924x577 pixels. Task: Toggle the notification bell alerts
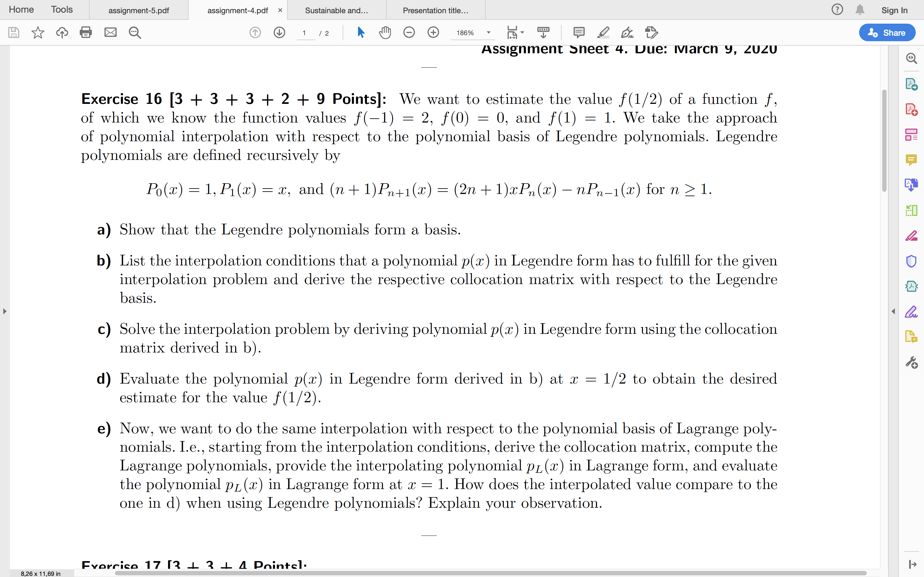pos(860,10)
